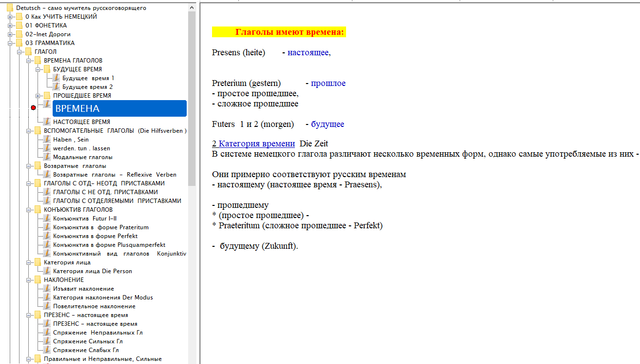Click note icon of 'Haben , Sein'

(x=47, y=140)
